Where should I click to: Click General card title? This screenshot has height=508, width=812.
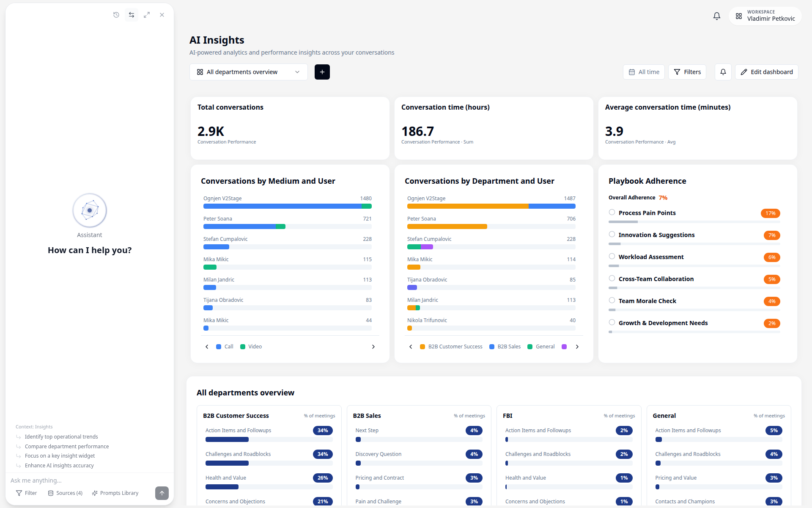click(x=664, y=416)
